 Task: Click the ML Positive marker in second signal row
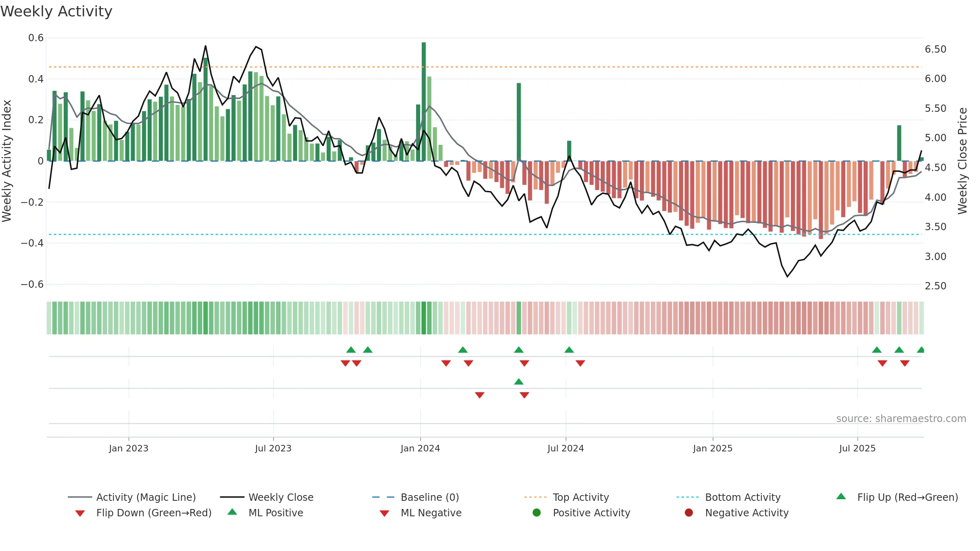[519, 382]
